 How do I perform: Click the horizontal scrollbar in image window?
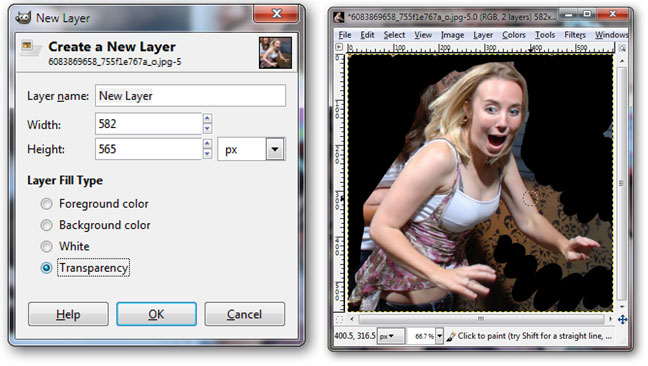click(481, 319)
